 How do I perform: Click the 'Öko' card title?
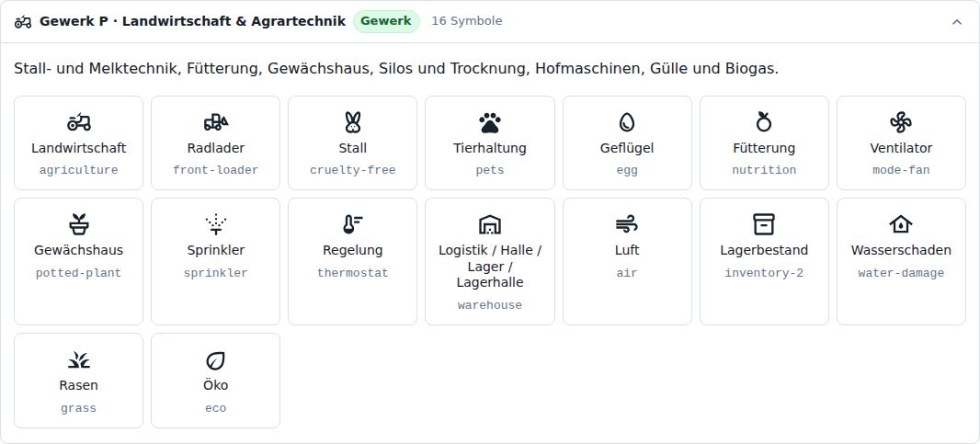click(216, 385)
